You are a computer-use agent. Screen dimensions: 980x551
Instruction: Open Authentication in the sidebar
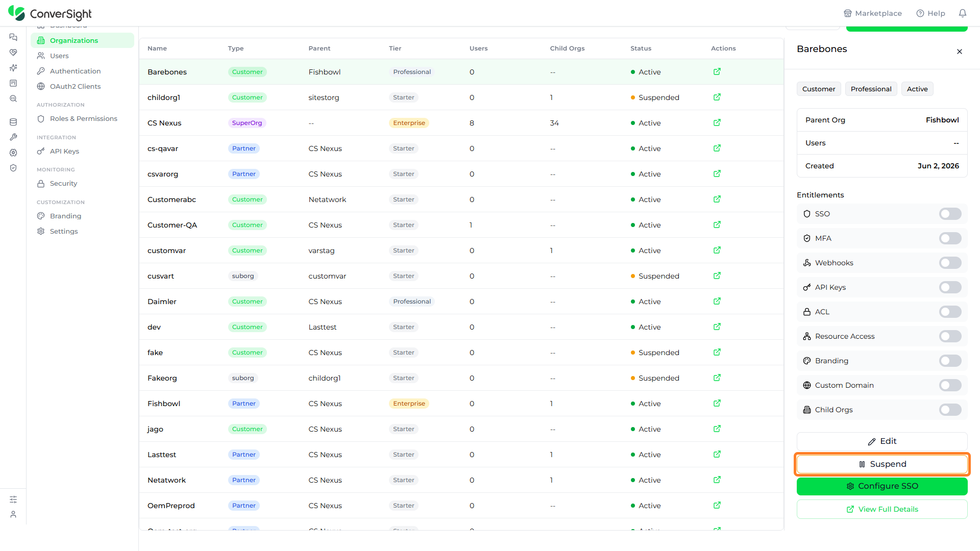coord(82,71)
